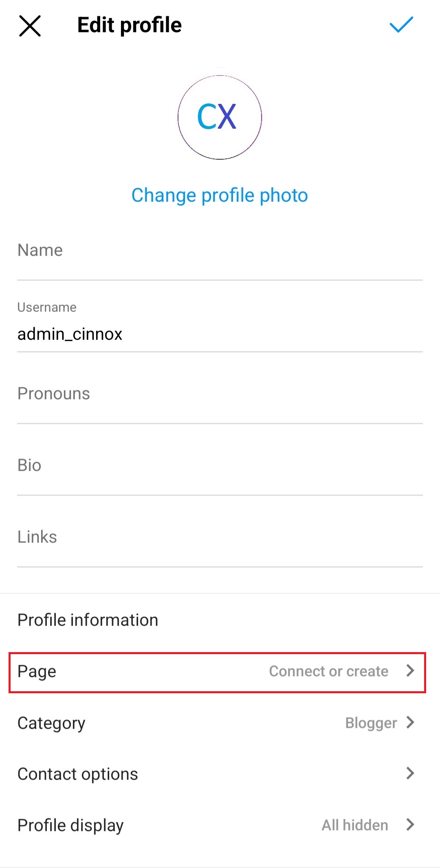Viewport: 440px width, 868px height.
Task: Edit the admin_cinnox username field
Action: point(220,334)
